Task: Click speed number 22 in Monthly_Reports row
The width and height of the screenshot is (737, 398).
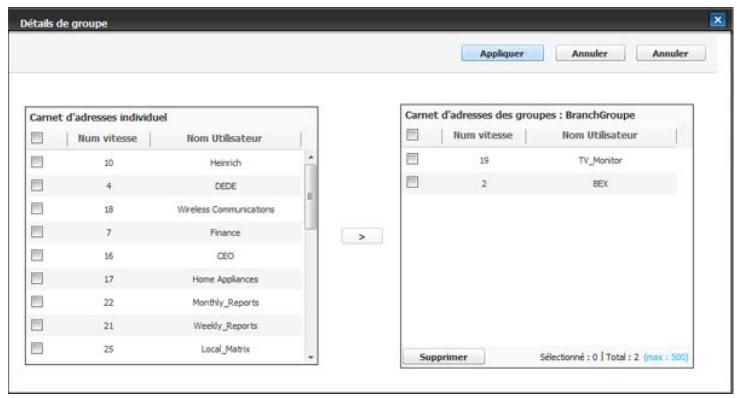Action: point(109,303)
